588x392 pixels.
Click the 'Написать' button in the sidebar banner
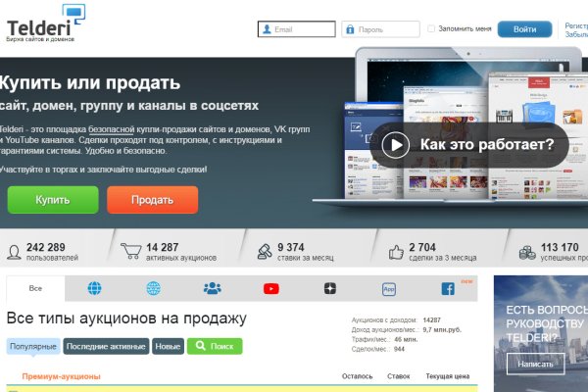tap(535, 363)
